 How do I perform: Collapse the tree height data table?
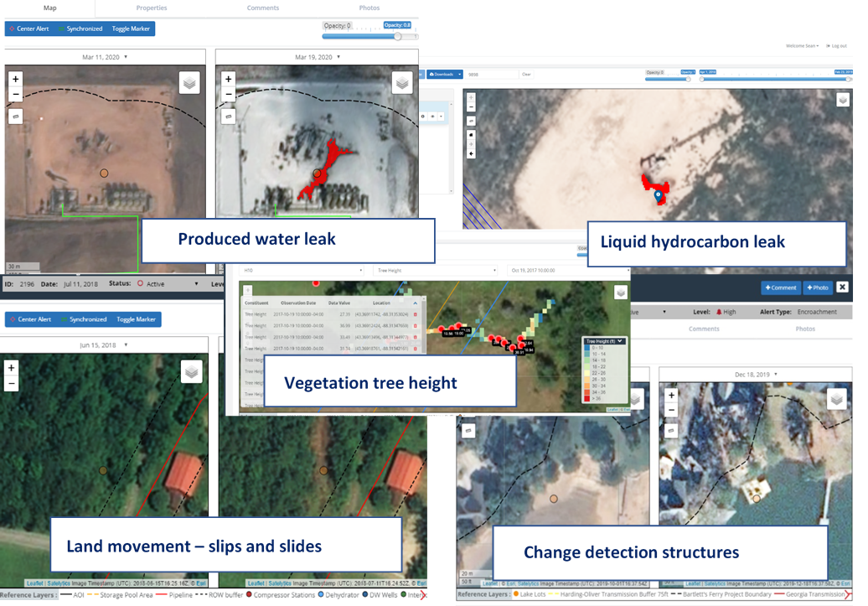point(416,303)
